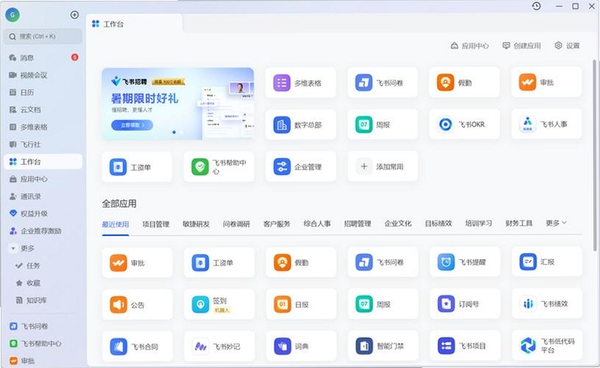
Task: Open the 数字总部 app card
Action: [x=300, y=125]
